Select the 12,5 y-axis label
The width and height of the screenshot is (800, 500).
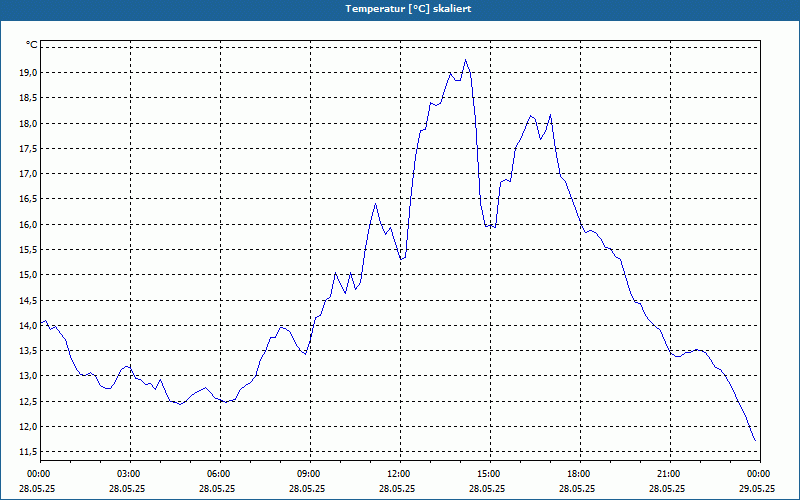coord(29,401)
